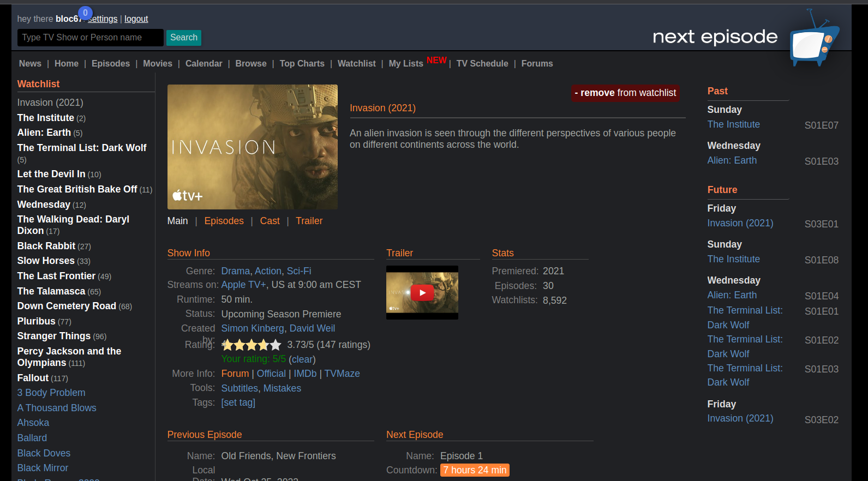Open Slow Horses in the watchlist
The width and height of the screenshot is (868, 481).
click(x=46, y=261)
